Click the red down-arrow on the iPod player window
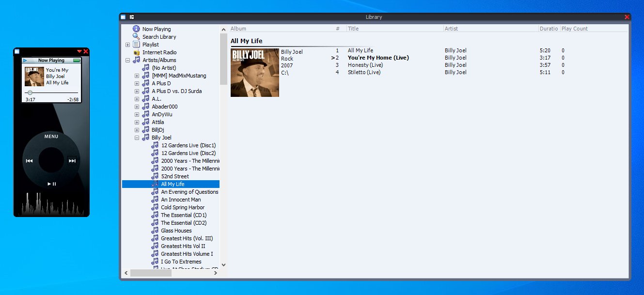 coord(79,51)
